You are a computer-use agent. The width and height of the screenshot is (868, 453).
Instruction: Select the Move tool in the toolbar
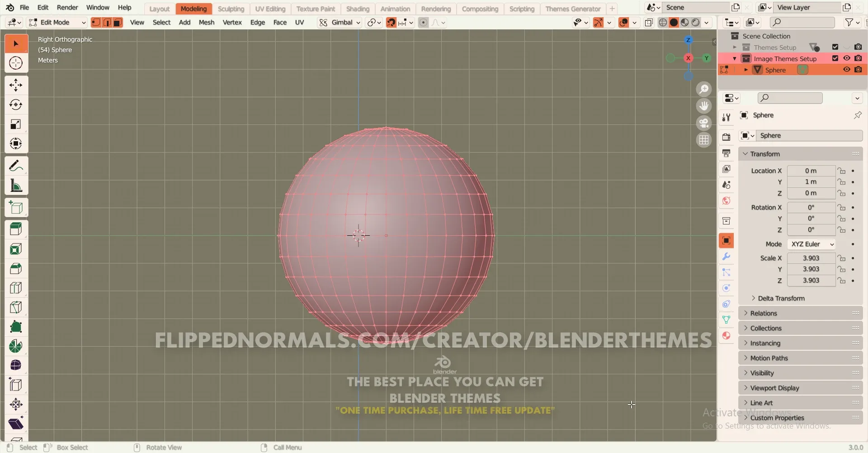16,85
